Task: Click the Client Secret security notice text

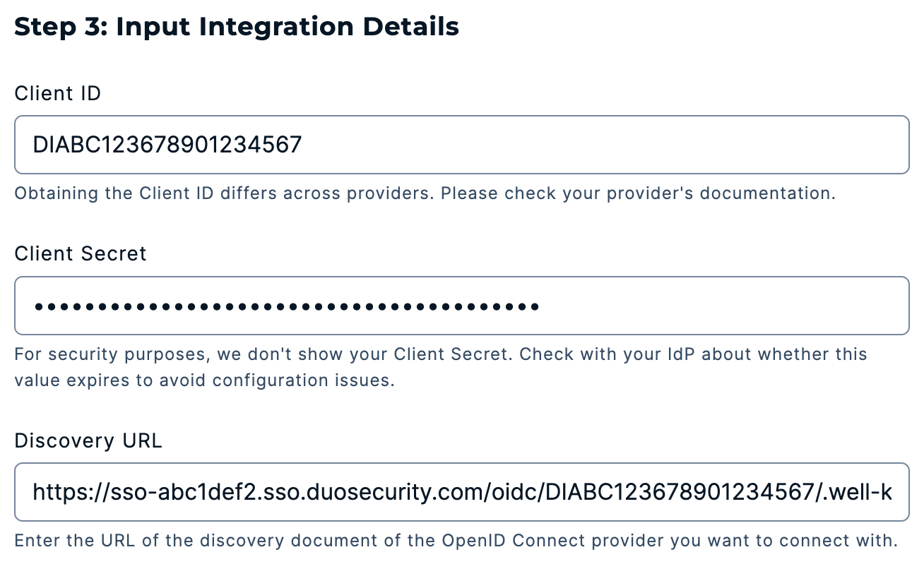Action: tap(438, 354)
